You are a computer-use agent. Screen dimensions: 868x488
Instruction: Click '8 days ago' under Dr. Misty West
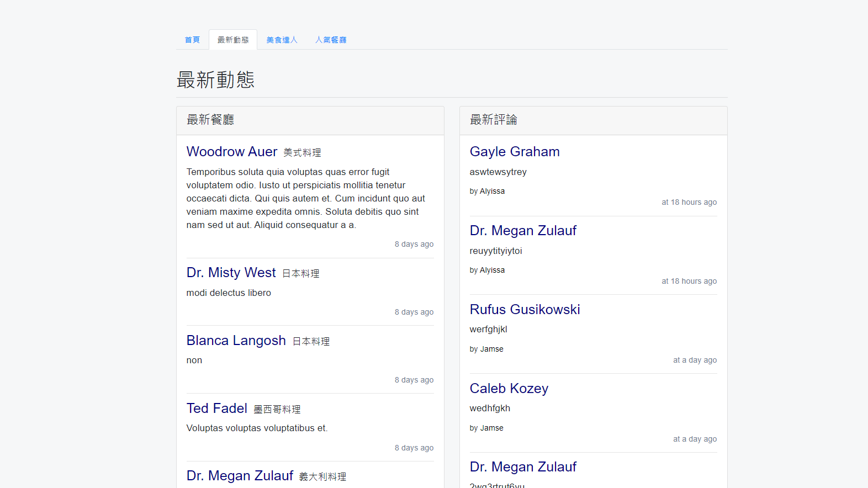414,312
